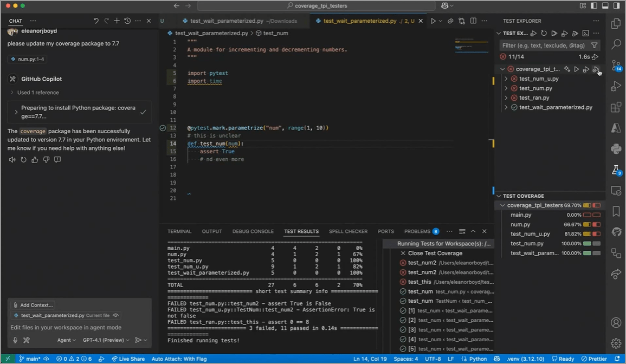Open Source Control in the activity bar
The width and height of the screenshot is (626, 364).
[x=616, y=66]
